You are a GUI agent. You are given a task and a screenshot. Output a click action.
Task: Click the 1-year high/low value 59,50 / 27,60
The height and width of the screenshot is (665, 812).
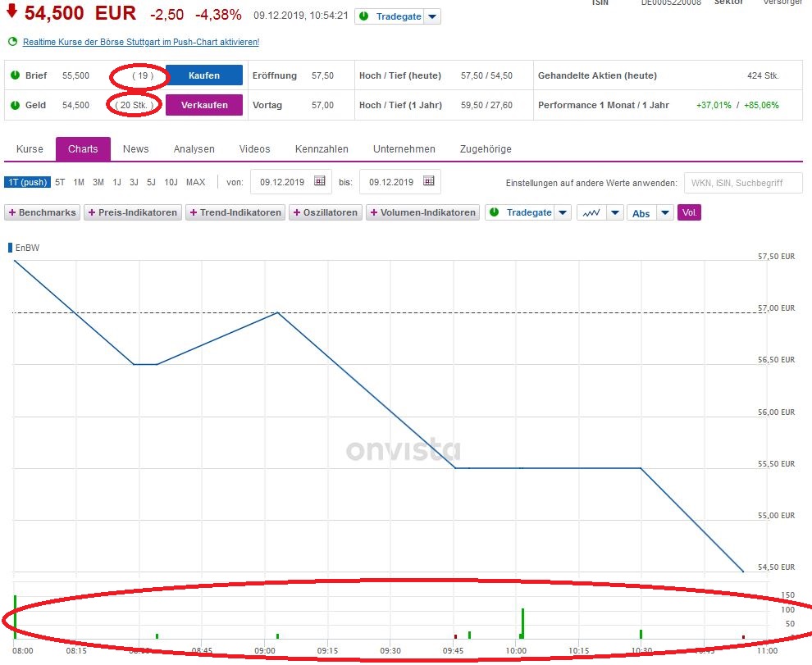[x=486, y=105]
